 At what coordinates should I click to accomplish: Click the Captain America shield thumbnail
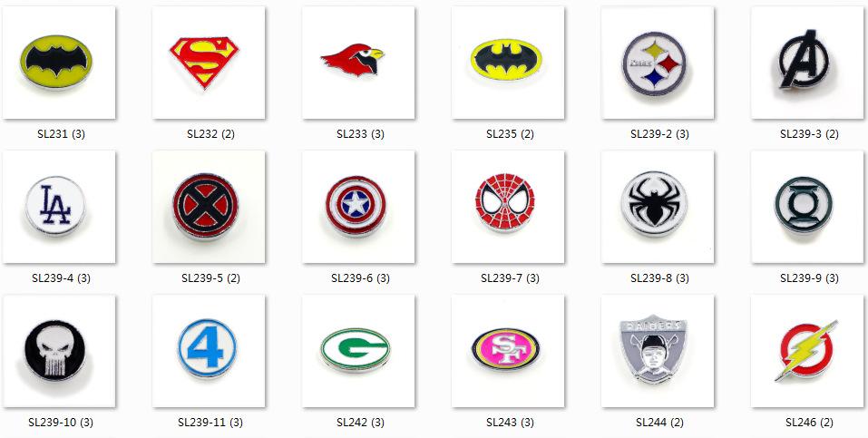coord(358,207)
